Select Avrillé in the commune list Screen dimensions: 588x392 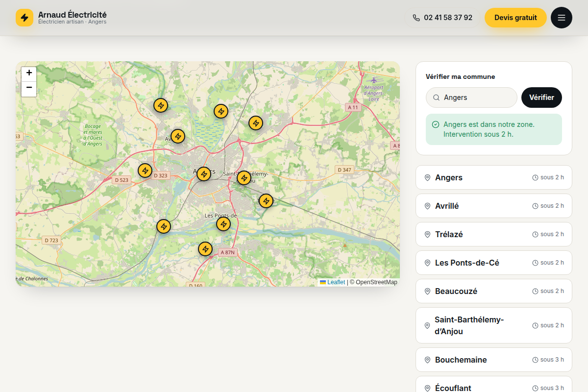click(494, 206)
